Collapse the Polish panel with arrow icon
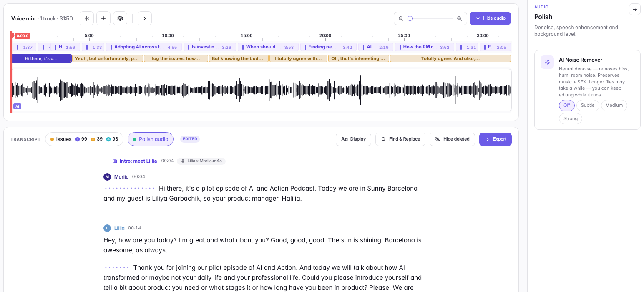The width and height of the screenshot is (644, 292). [x=635, y=9]
